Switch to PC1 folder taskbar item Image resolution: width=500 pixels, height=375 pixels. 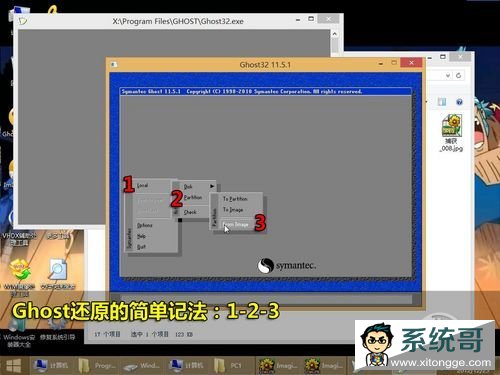tap(228, 366)
